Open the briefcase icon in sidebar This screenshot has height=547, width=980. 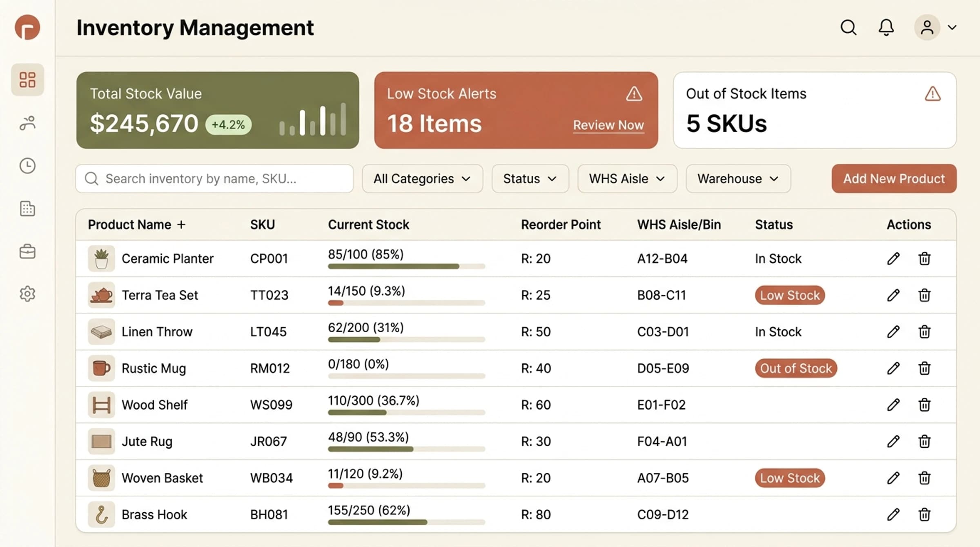pyautogui.click(x=27, y=251)
